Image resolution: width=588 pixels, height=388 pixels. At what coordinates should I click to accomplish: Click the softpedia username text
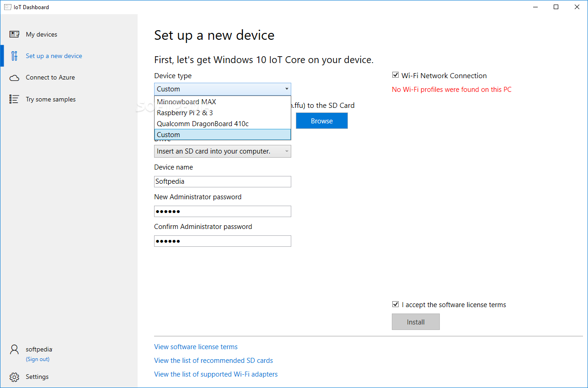[39, 349]
